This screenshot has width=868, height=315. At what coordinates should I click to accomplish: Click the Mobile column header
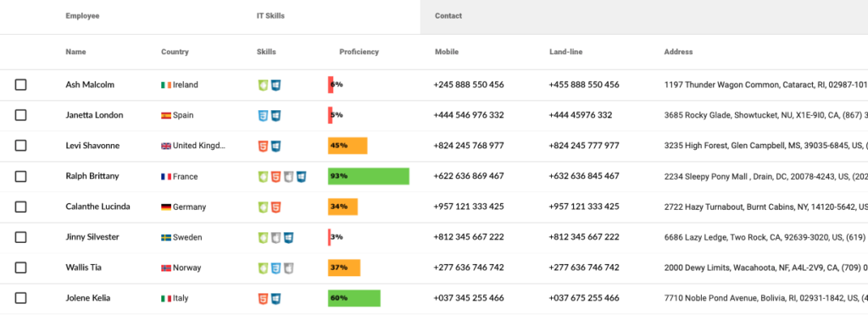(447, 52)
